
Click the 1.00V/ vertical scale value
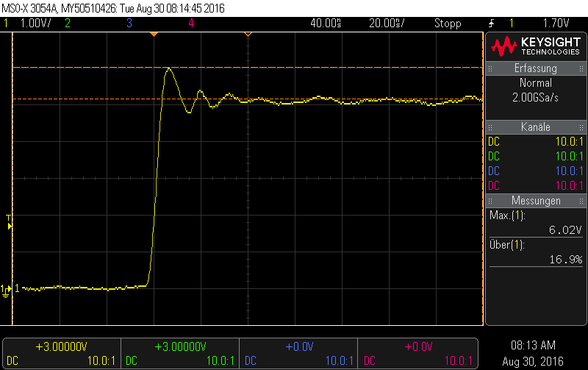[35, 24]
